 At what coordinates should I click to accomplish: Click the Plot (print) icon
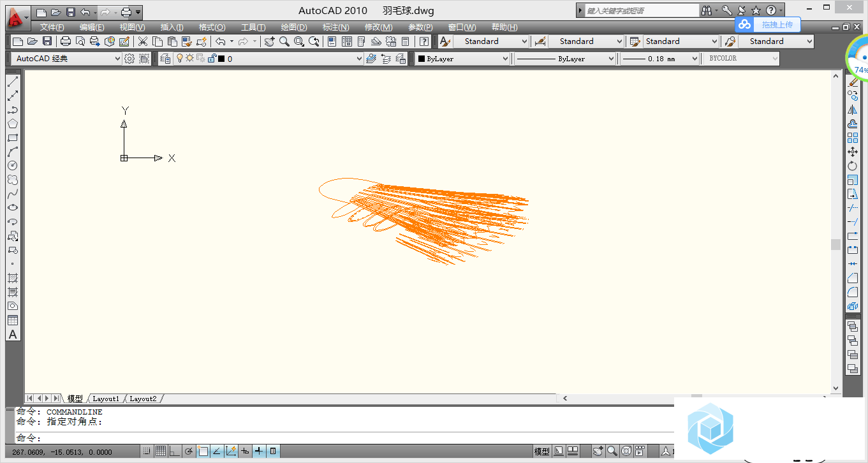(66, 41)
